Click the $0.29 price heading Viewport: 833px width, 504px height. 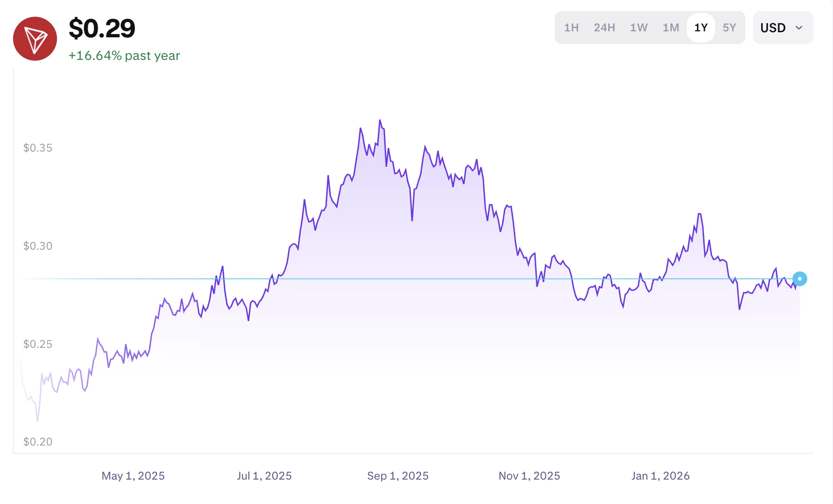click(x=102, y=29)
